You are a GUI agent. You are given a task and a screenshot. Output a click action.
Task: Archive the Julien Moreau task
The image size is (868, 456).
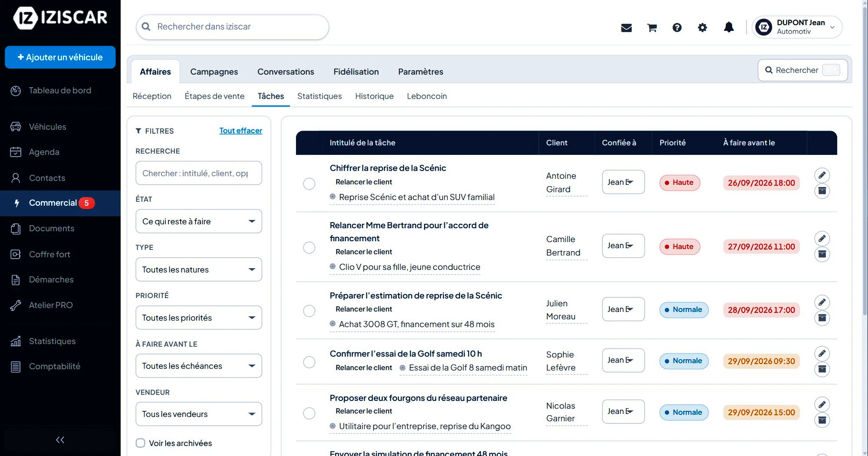[x=822, y=318]
